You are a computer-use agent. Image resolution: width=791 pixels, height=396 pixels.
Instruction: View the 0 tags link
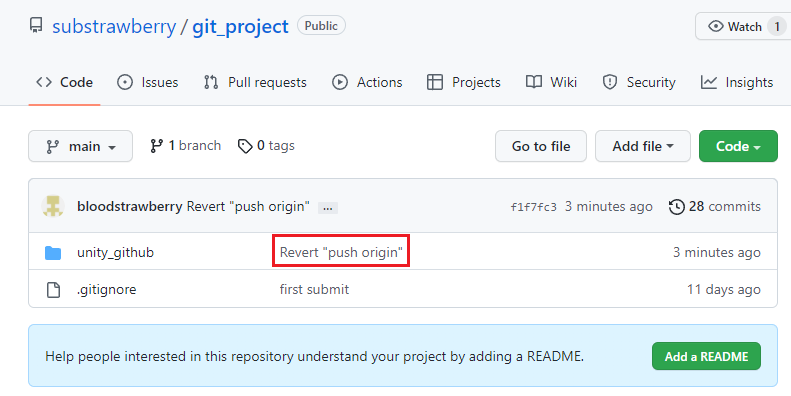coord(266,146)
